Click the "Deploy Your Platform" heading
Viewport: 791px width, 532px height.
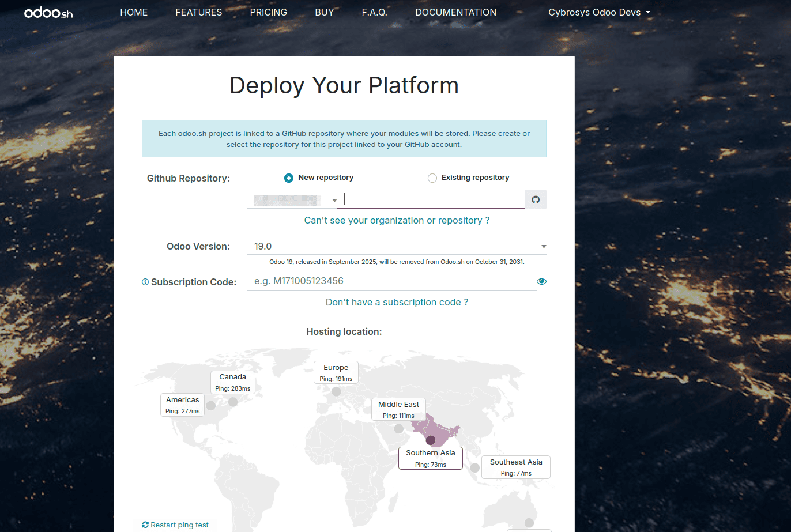(x=344, y=85)
